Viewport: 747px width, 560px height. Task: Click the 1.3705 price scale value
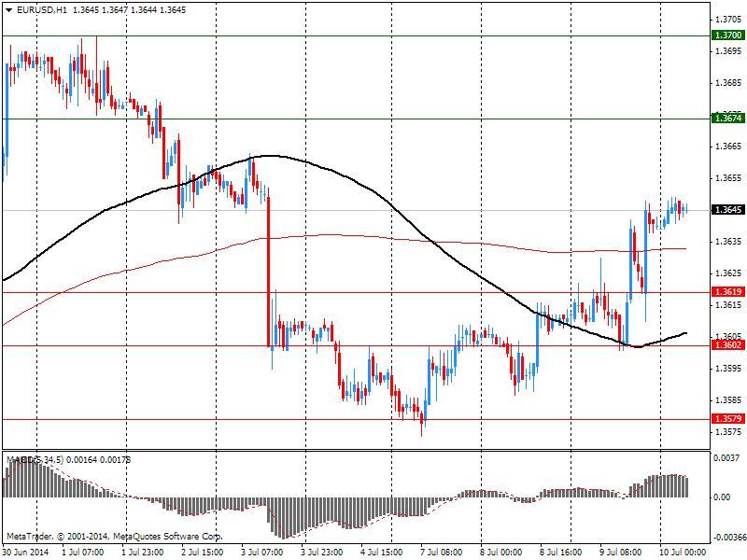coord(728,19)
